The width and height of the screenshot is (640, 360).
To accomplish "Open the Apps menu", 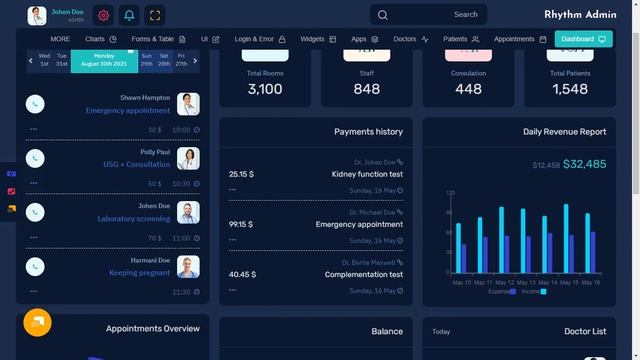I will point(364,39).
